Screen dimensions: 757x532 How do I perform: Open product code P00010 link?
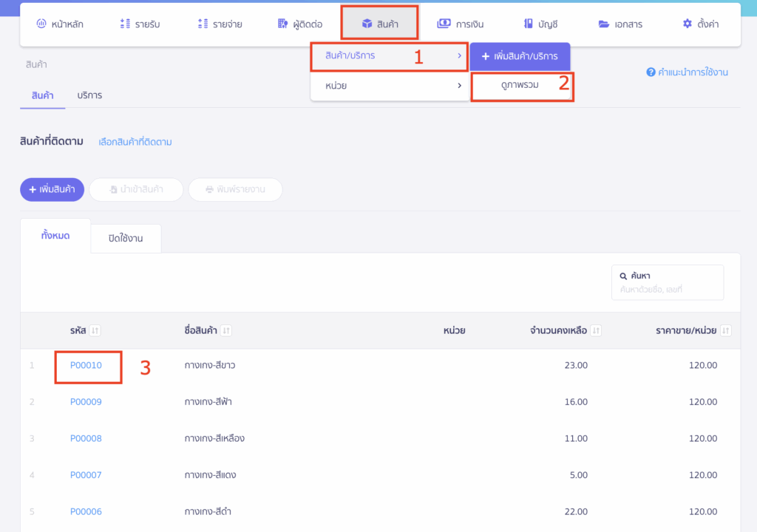(86, 365)
